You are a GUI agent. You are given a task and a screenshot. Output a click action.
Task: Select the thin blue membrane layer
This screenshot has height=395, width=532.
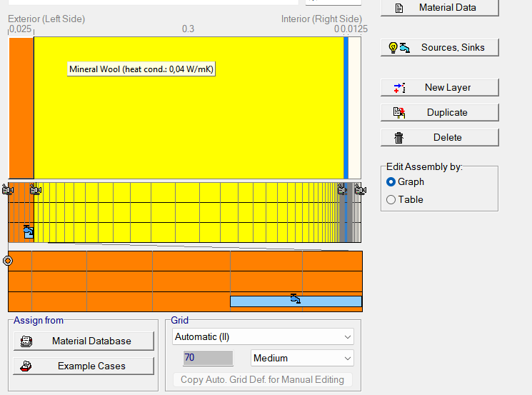click(346, 108)
